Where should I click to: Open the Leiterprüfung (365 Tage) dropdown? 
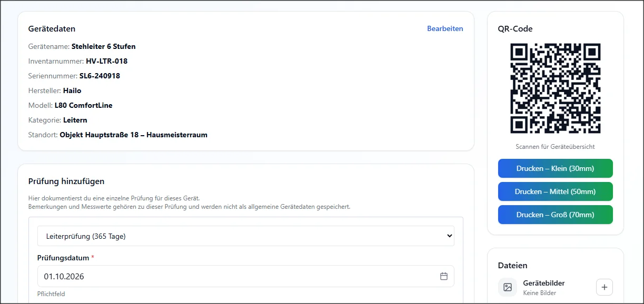pos(246,236)
